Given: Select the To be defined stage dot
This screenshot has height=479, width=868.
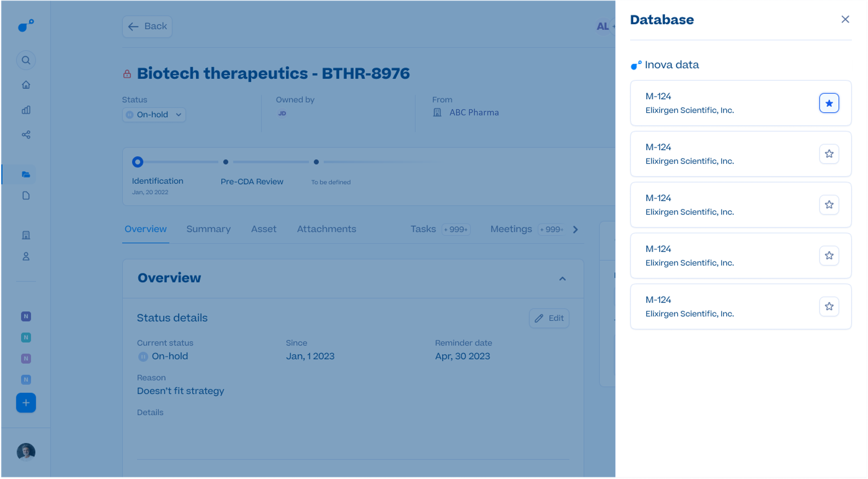Looking at the screenshot, I should 316,162.
